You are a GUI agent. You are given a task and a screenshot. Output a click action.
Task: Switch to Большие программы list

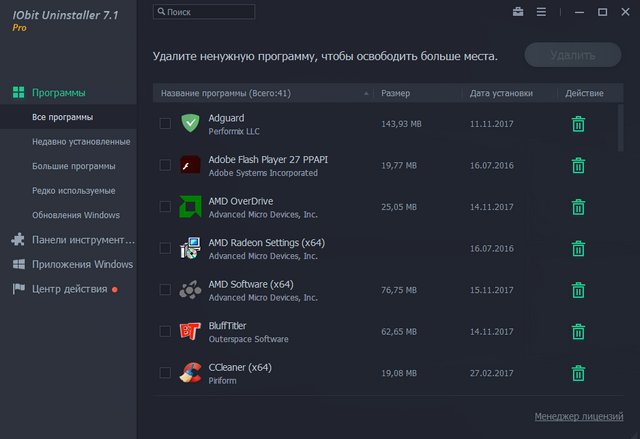[74, 166]
